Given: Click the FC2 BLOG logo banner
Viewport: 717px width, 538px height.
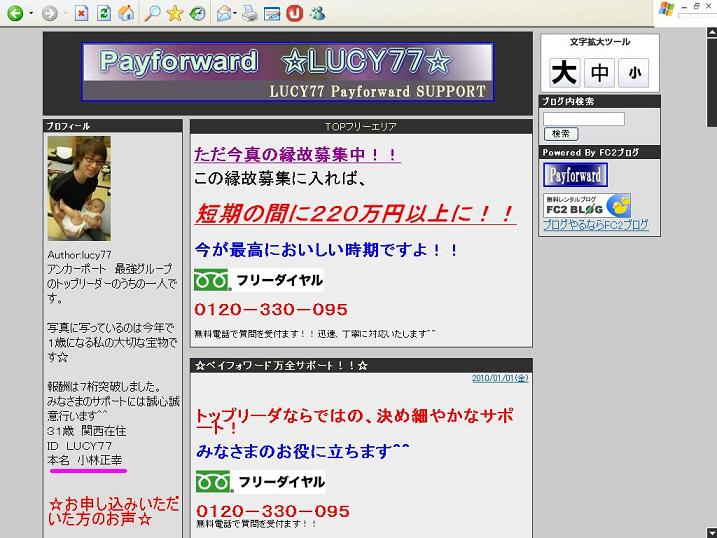Looking at the screenshot, I should 587,205.
